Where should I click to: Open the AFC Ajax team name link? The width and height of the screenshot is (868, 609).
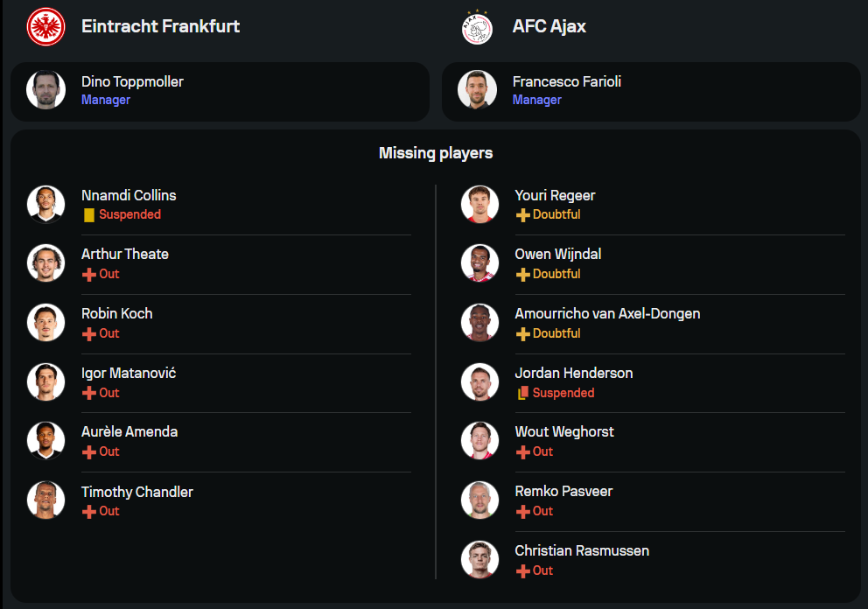click(549, 26)
